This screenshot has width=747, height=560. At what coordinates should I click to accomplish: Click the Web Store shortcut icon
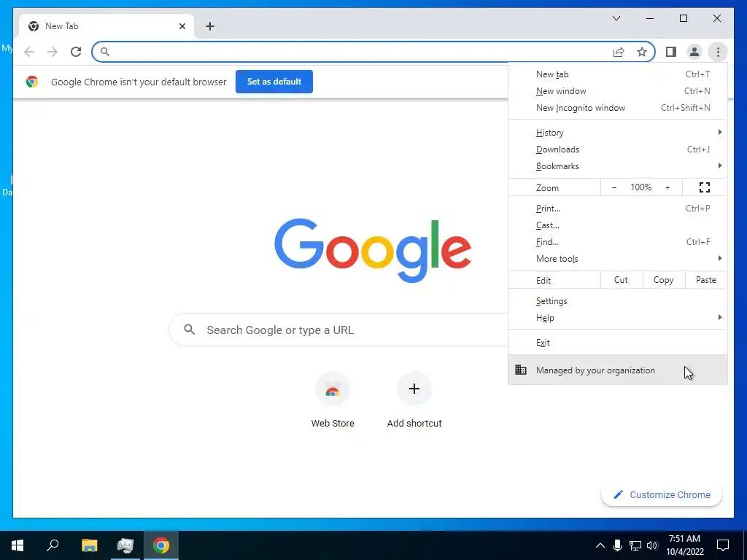[333, 389]
